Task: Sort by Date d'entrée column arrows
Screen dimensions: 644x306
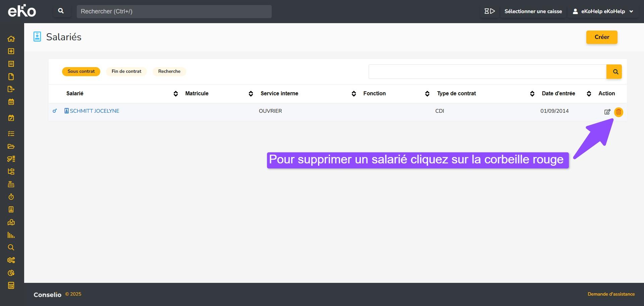Action: 589,94
